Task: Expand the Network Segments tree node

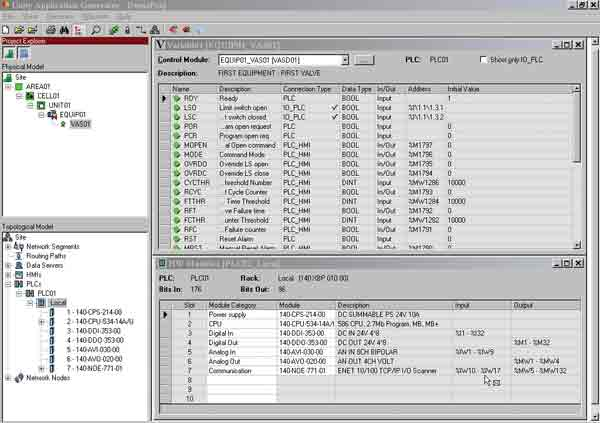Action: pyautogui.click(x=8, y=246)
